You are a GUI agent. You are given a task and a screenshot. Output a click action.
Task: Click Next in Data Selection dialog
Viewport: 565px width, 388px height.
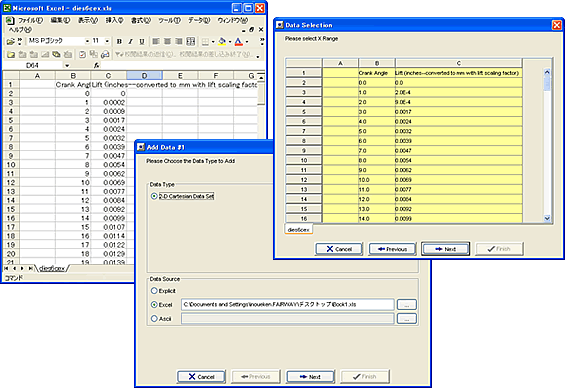pos(445,249)
